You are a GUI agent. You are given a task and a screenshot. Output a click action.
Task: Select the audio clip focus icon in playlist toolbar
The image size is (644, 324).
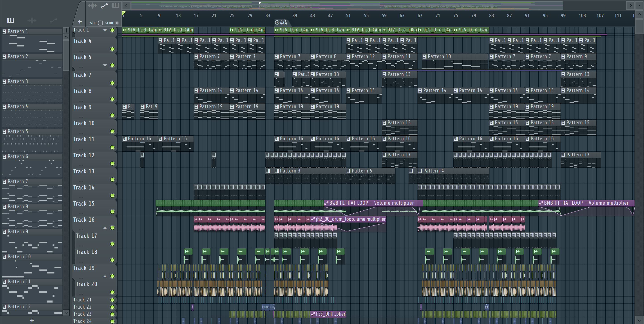[93, 6]
